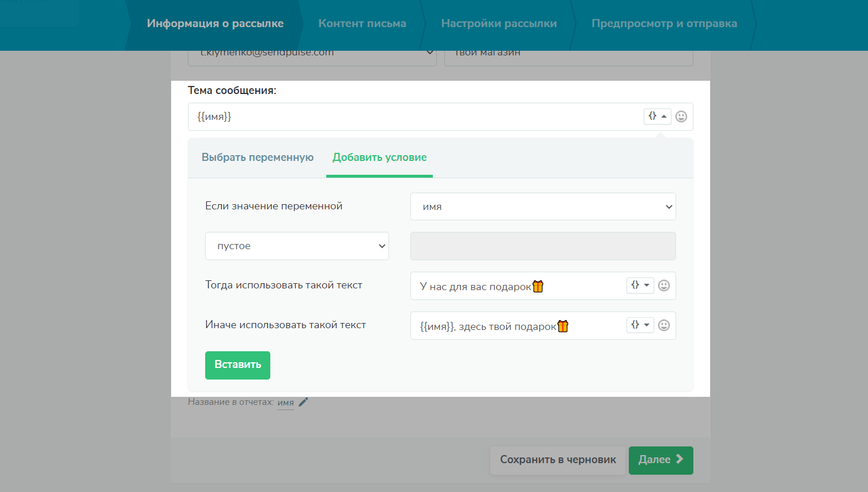Open emoji picker for 'Тогда' text field

pyautogui.click(x=663, y=286)
